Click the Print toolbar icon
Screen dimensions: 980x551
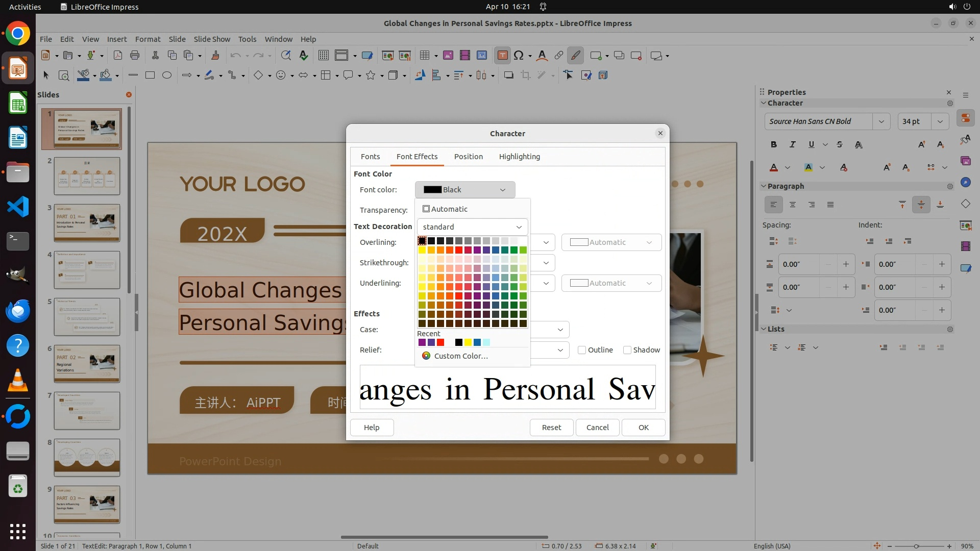point(135,56)
